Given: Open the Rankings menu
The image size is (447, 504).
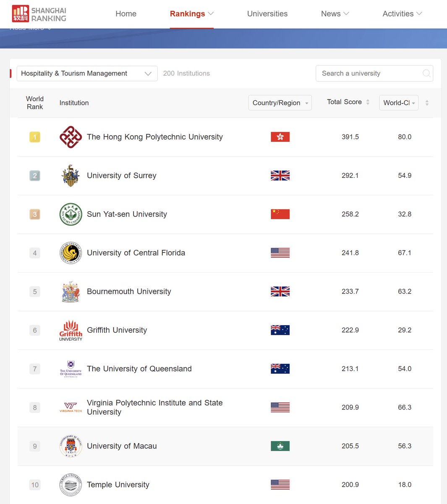Looking at the screenshot, I should click(x=187, y=14).
